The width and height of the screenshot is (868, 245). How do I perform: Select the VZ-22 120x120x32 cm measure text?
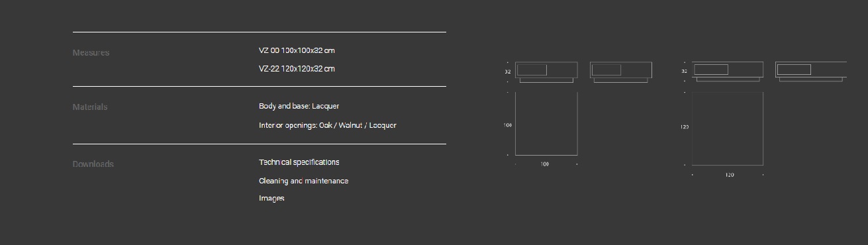pos(297,69)
